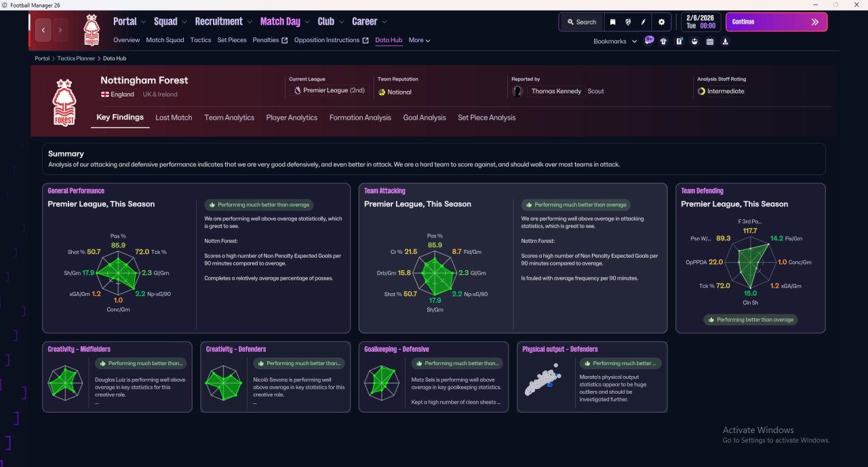Screen dimensions: 868x467
Task: Open the Physical output - Defenders card
Action: (x=592, y=377)
